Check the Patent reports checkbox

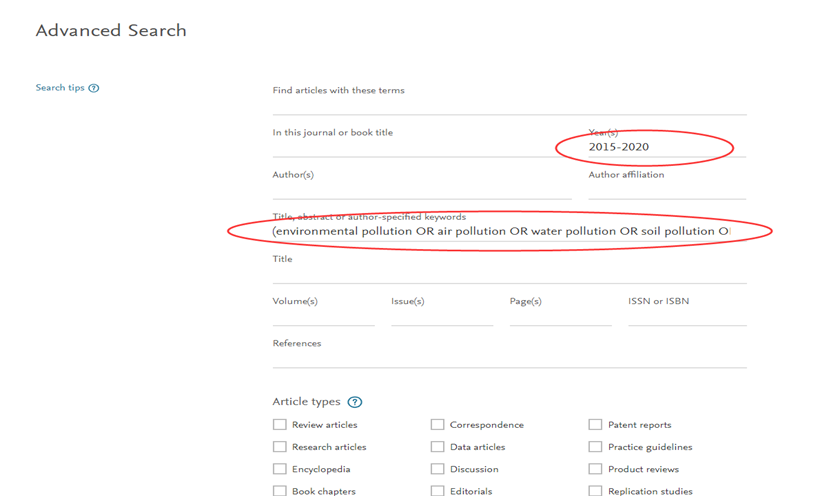click(595, 424)
